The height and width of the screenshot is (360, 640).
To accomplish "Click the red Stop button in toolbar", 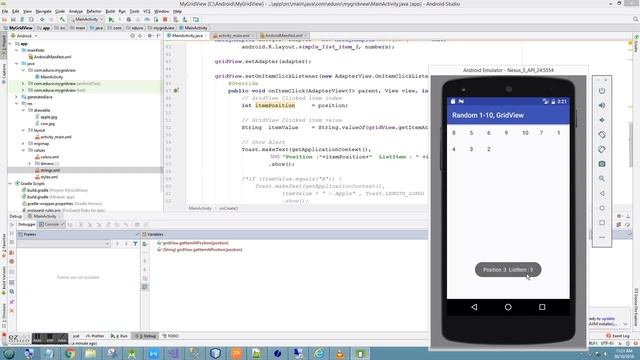I will tap(165, 19).
